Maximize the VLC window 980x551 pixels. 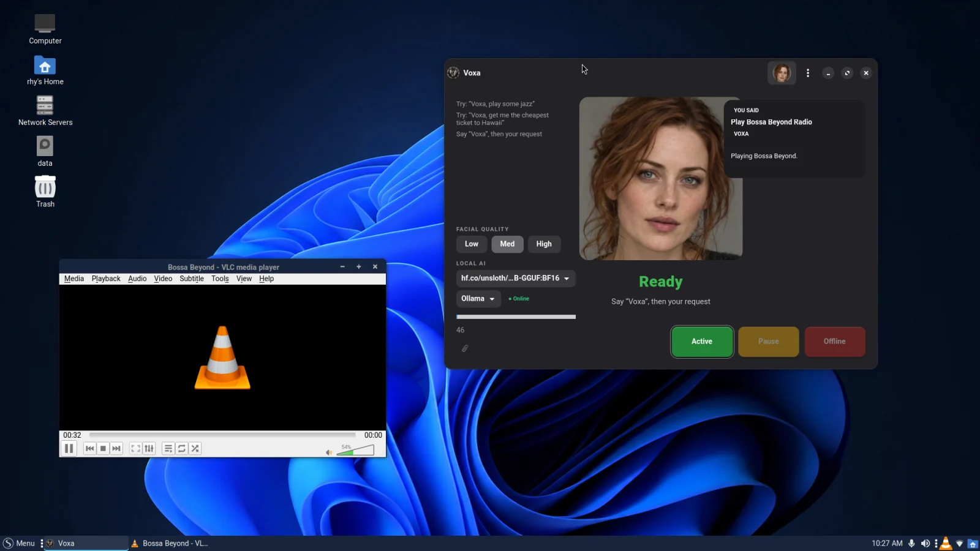(359, 267)
